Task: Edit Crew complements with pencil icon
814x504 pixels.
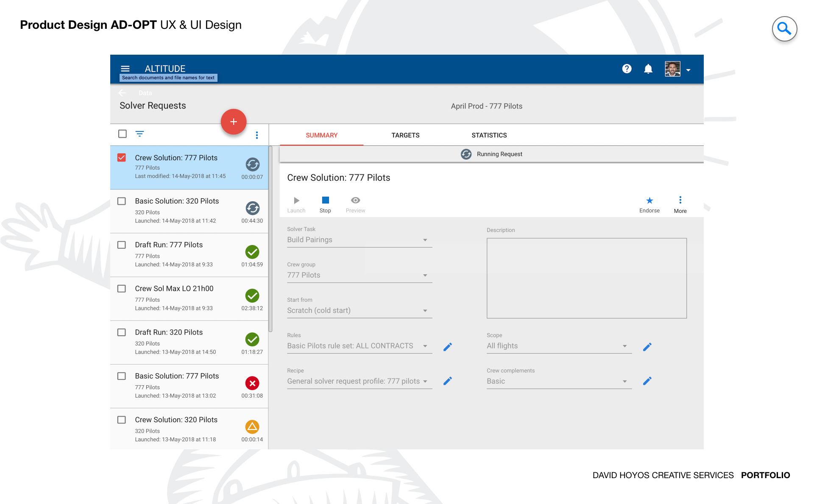Action: [647, 381]
